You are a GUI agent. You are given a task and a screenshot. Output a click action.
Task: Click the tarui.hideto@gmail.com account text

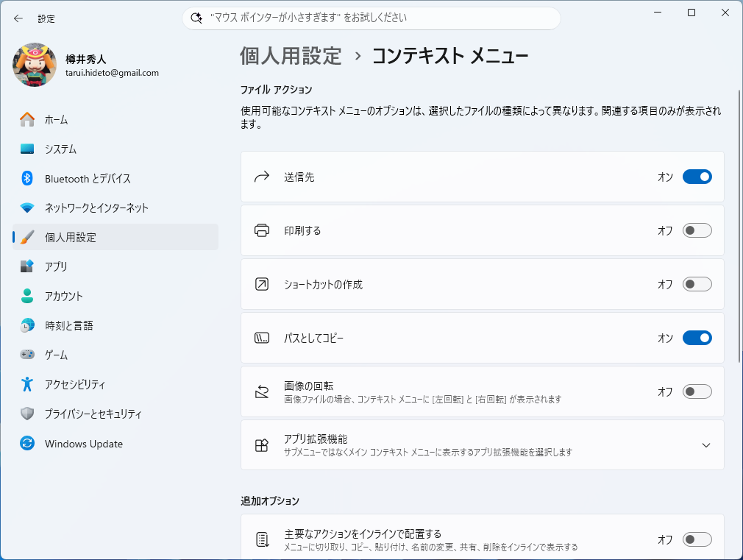coord(112,73)
